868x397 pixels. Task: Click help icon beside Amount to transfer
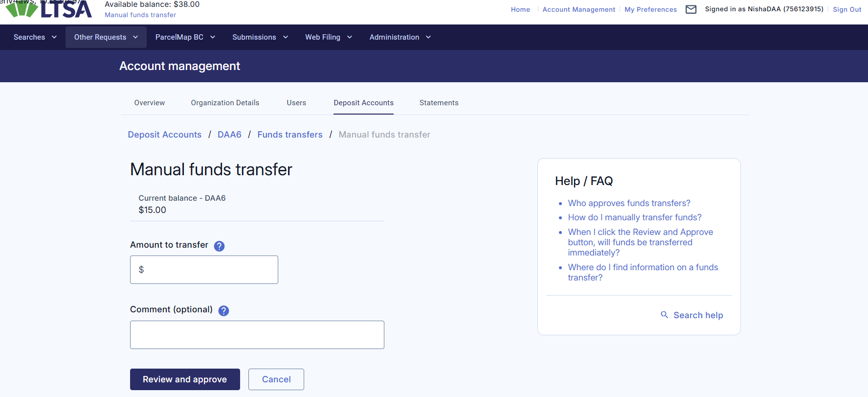pos(219,246)
